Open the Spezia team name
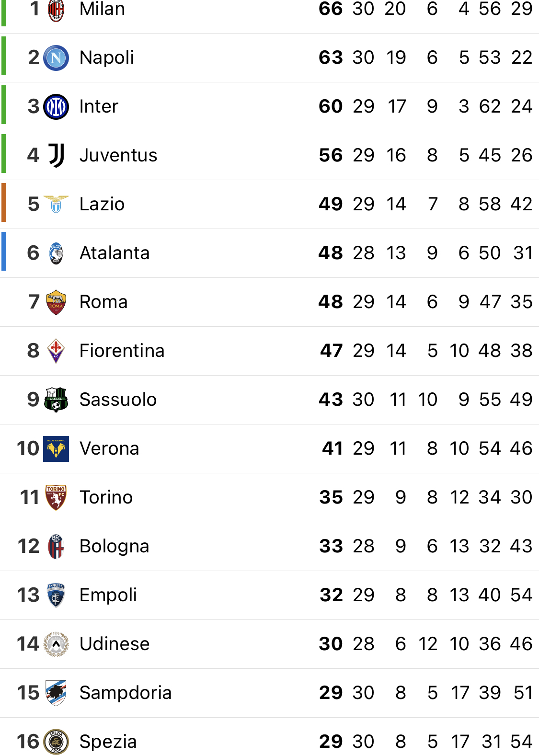This screenshot has width=539, height=756. [108, 742]
